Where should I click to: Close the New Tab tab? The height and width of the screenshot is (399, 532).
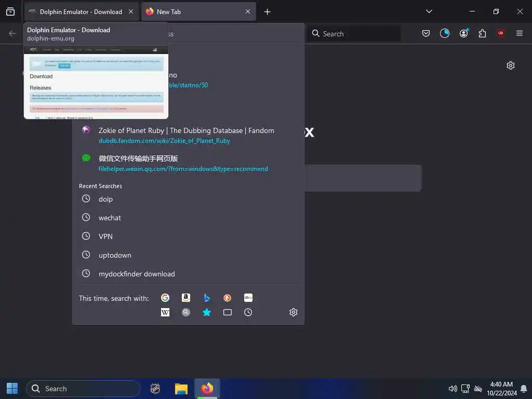coord(248,11)
